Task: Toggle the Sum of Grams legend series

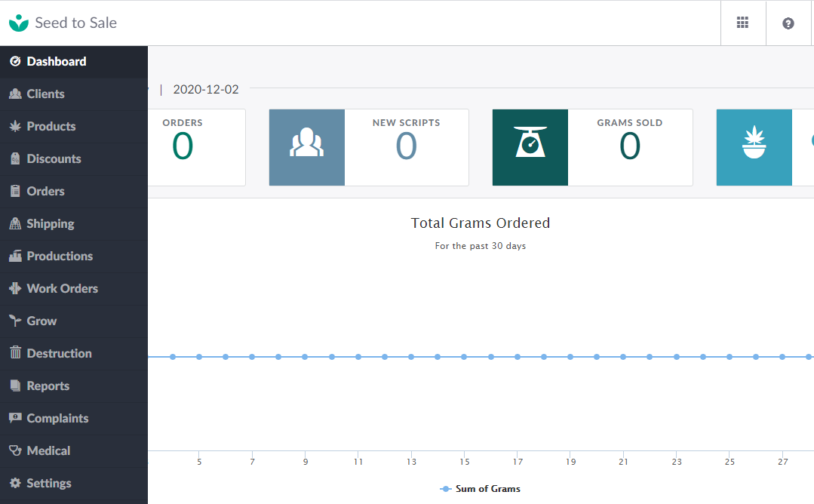Action: tap(481, 489)
